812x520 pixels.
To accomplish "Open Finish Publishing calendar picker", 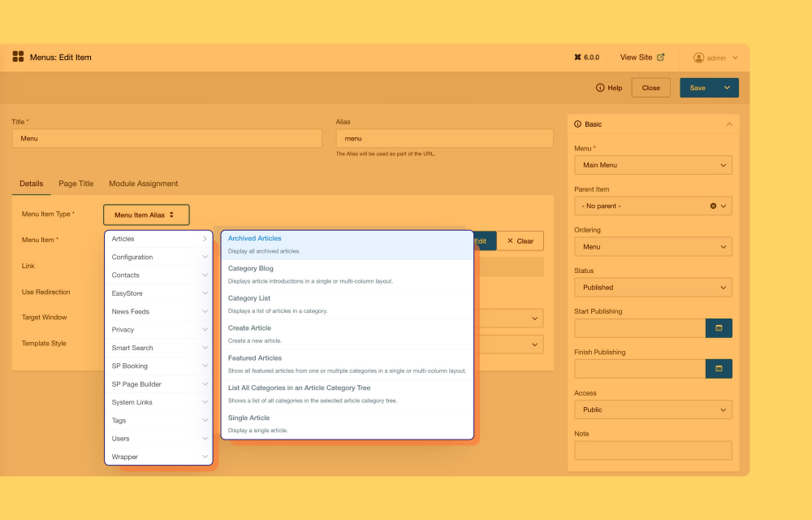I will pyautogui.click(x=719, y=369).
